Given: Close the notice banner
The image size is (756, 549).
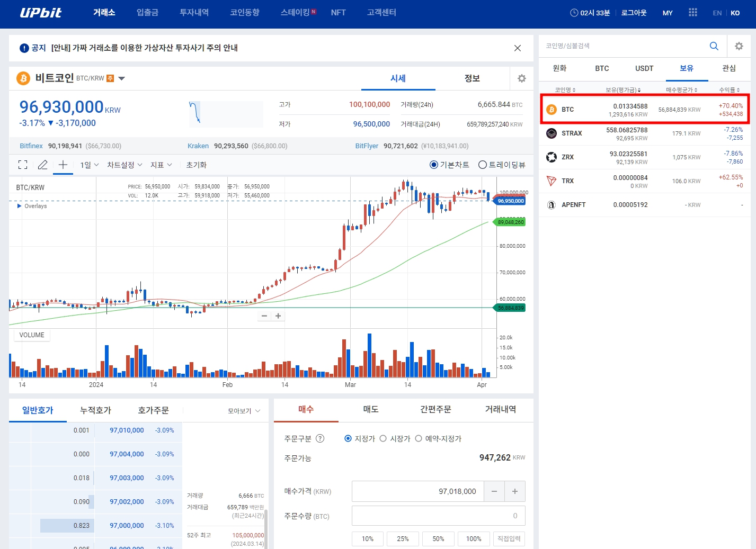Looking at the screenshot, I should point(518,48).
